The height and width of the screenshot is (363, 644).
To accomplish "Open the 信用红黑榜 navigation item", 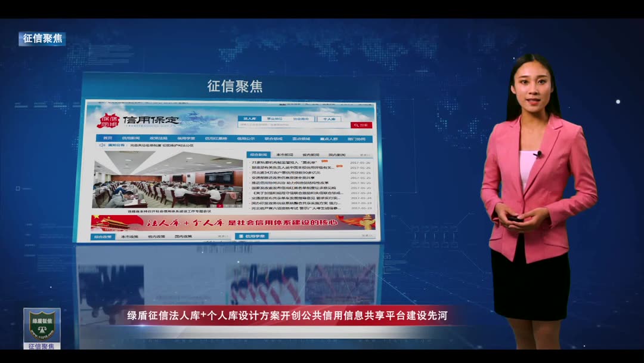I will tap(215, 138).
